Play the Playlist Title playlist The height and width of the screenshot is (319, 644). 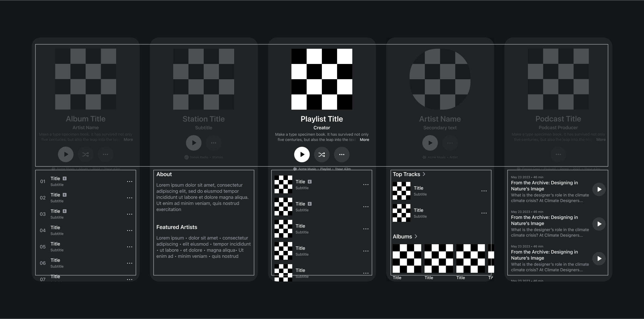point(302,155)
